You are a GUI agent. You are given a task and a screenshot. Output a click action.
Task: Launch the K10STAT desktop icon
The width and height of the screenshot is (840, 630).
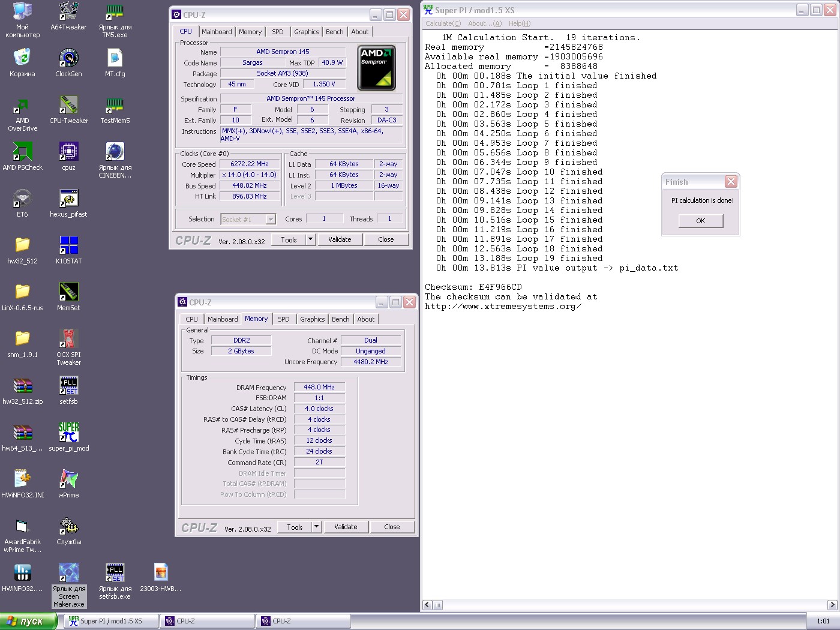point(68,245)
